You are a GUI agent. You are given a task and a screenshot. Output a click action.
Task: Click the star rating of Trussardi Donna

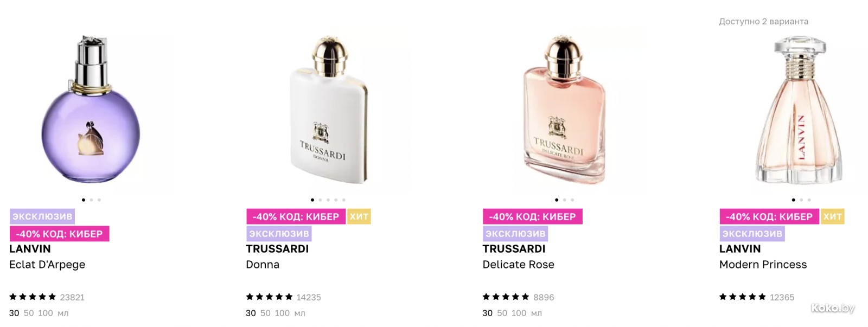269,297
